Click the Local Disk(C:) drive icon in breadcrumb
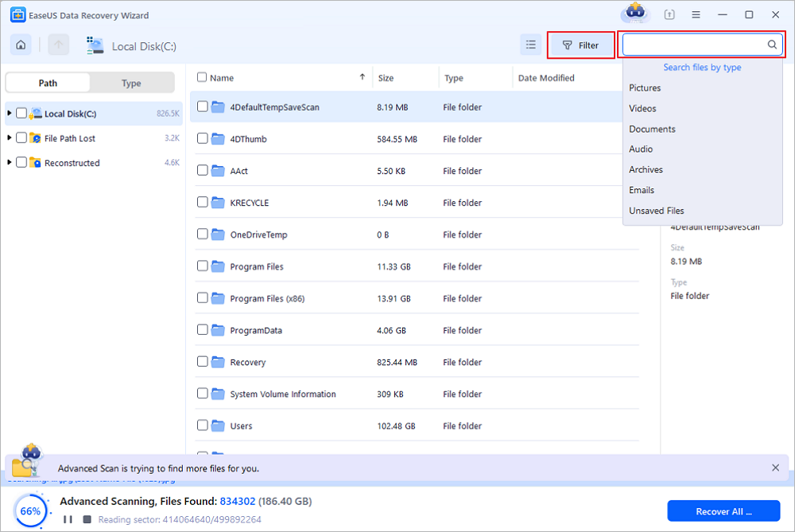The height and width of the screenshot is (532, 795). point(95,45)
